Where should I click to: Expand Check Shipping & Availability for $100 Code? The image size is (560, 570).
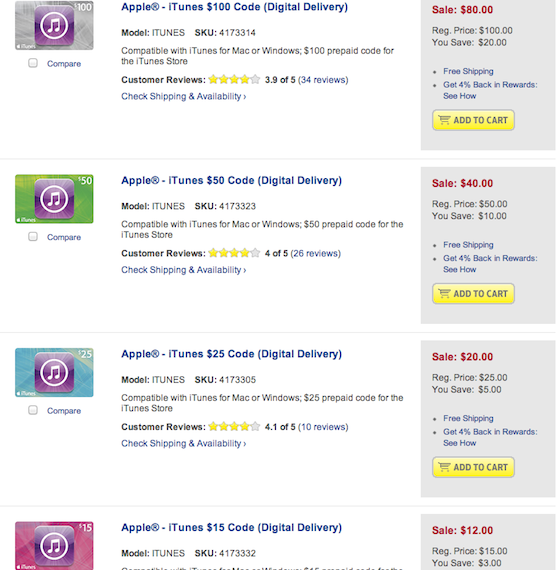[x=184, y=96]
